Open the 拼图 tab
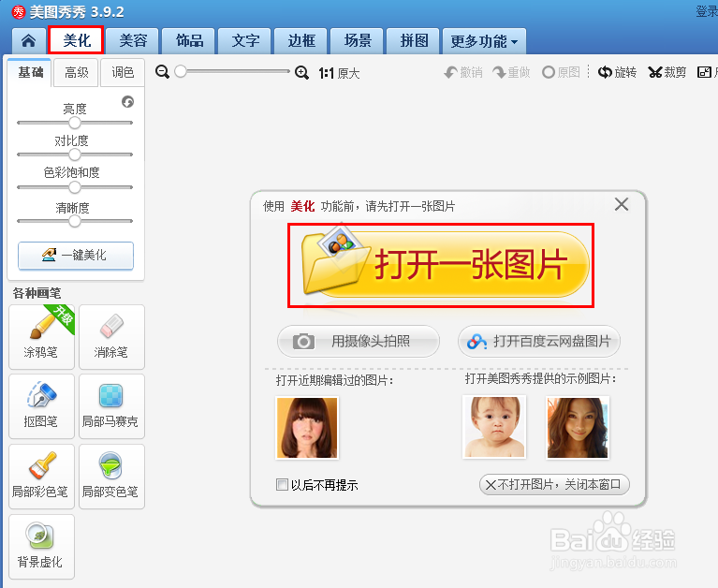The image size is (718, 588). click(414, 41)
